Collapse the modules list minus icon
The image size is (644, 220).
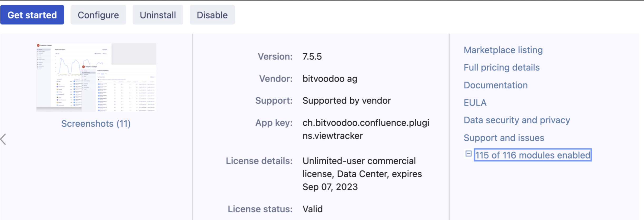[x=468, y=154]
